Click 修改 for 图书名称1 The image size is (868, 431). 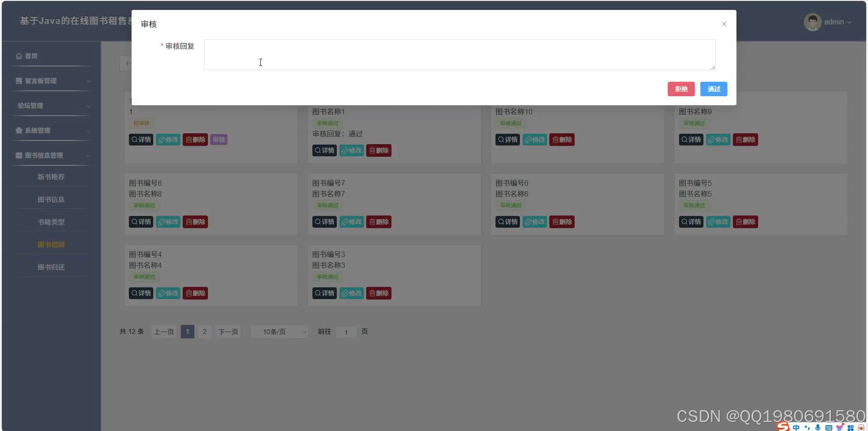[x=352, y=150]
